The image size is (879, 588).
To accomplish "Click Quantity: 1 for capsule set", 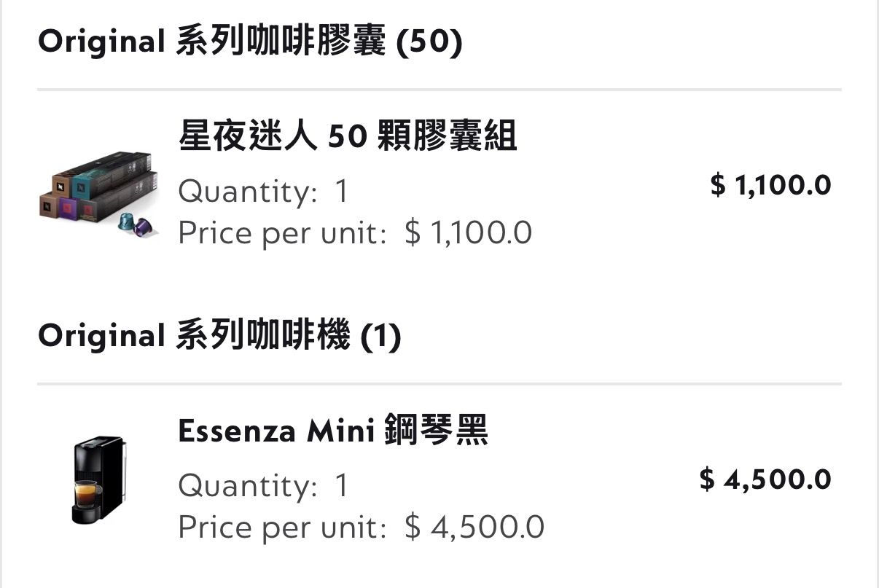I will 263,192.
